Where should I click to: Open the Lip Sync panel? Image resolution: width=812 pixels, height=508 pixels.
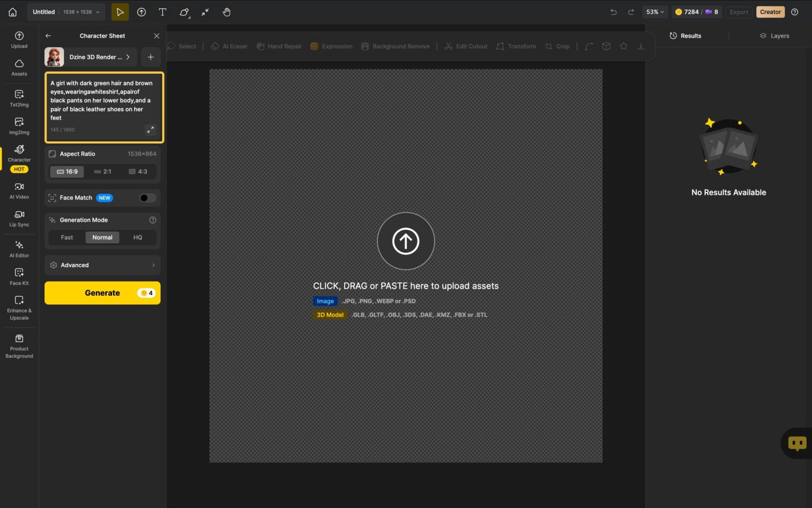pyautogui.click(x=19, y=218)
